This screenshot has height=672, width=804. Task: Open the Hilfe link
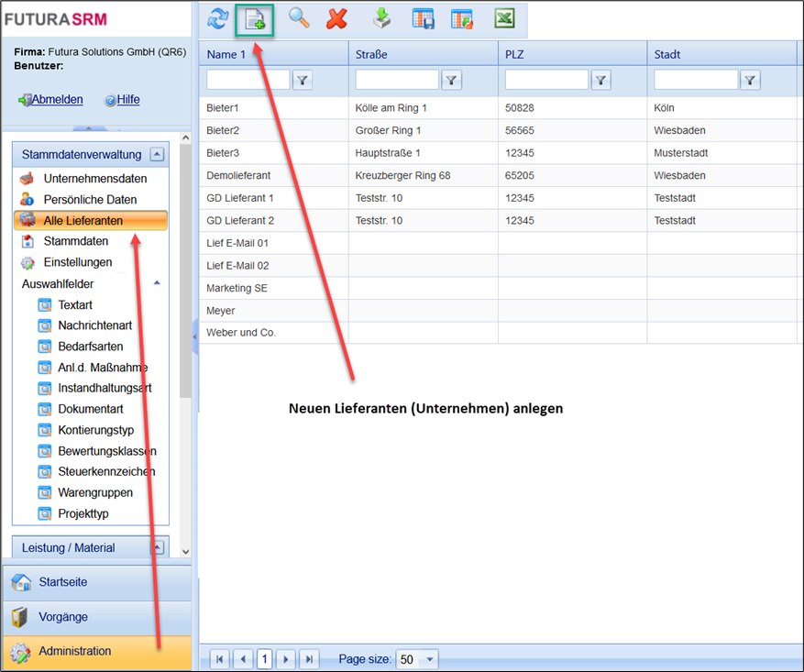127,99
